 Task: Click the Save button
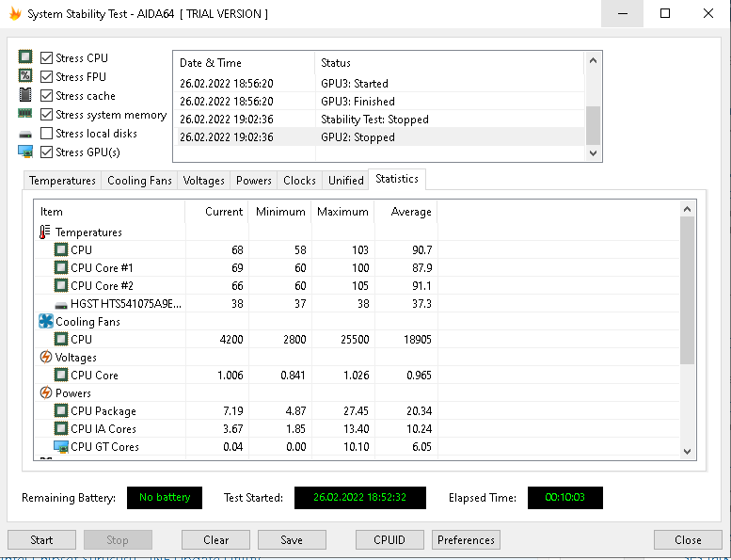tap(292, 540)
